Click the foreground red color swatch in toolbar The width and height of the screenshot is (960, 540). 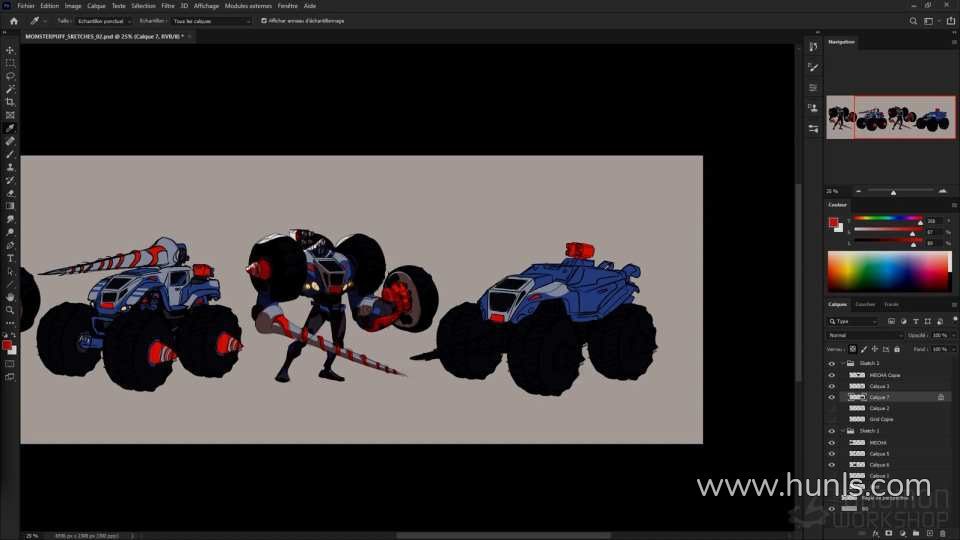pyautogui.click(x=7, y=345)
